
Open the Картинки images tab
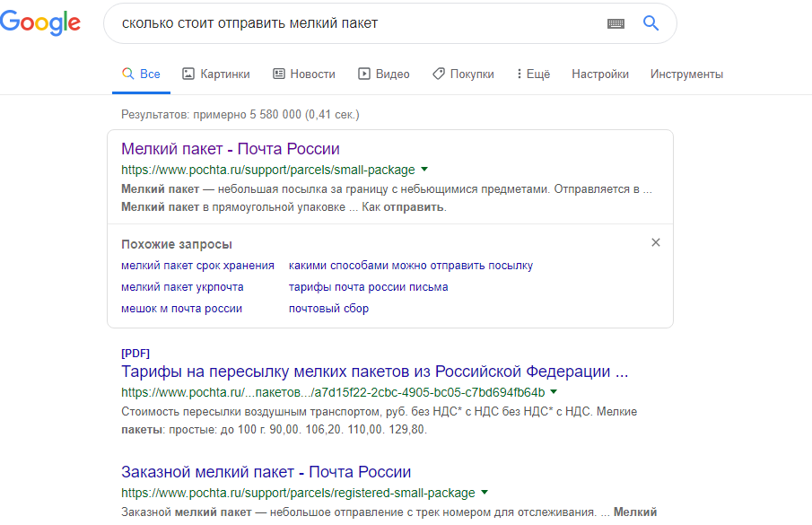(x=216, y=74)
